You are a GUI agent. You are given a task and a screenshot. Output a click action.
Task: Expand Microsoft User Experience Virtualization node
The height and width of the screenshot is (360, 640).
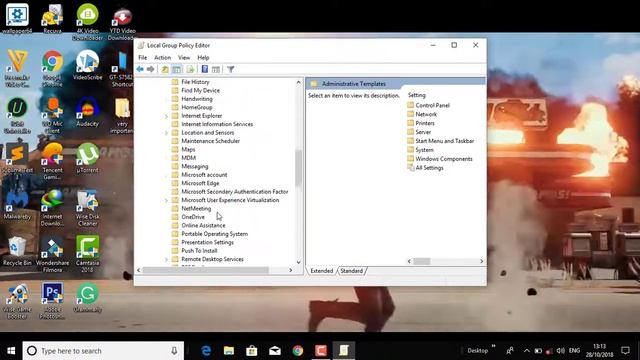pos(166,200)
